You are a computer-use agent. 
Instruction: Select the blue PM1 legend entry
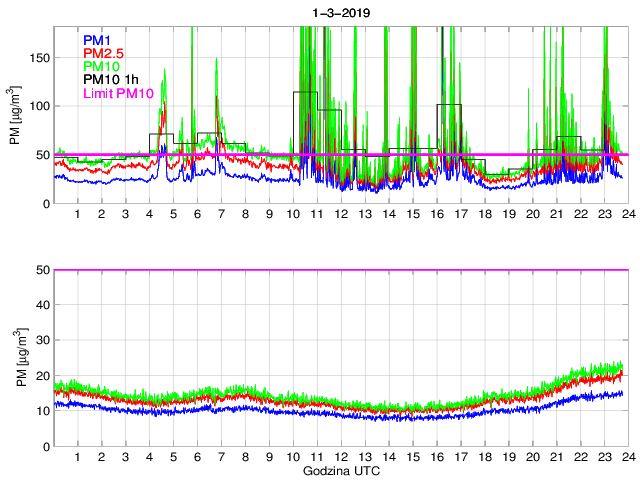click(x=98, y=40)
